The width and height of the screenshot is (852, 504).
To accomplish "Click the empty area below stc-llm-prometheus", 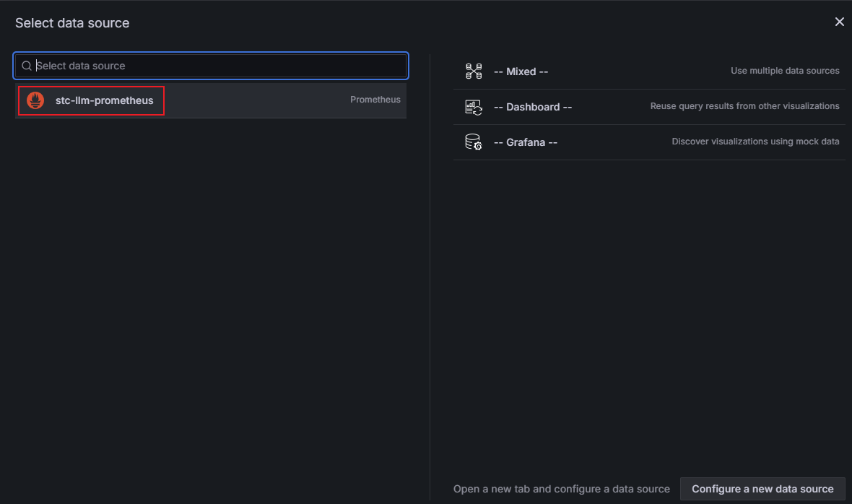I will (209, 289).
